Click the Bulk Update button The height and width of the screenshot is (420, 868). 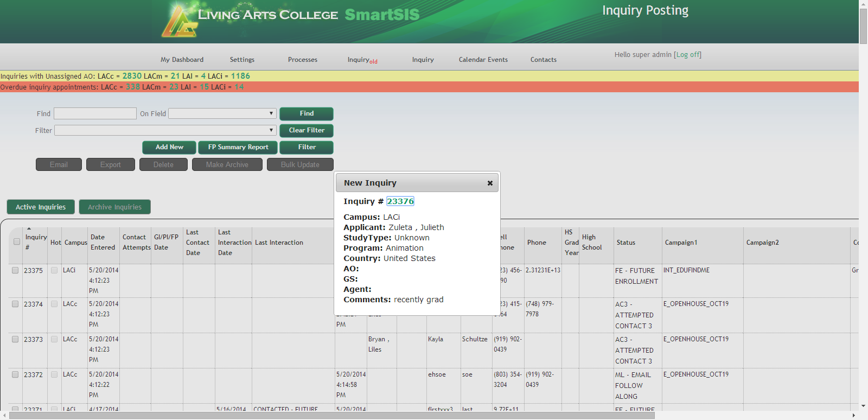pos(300,164)
